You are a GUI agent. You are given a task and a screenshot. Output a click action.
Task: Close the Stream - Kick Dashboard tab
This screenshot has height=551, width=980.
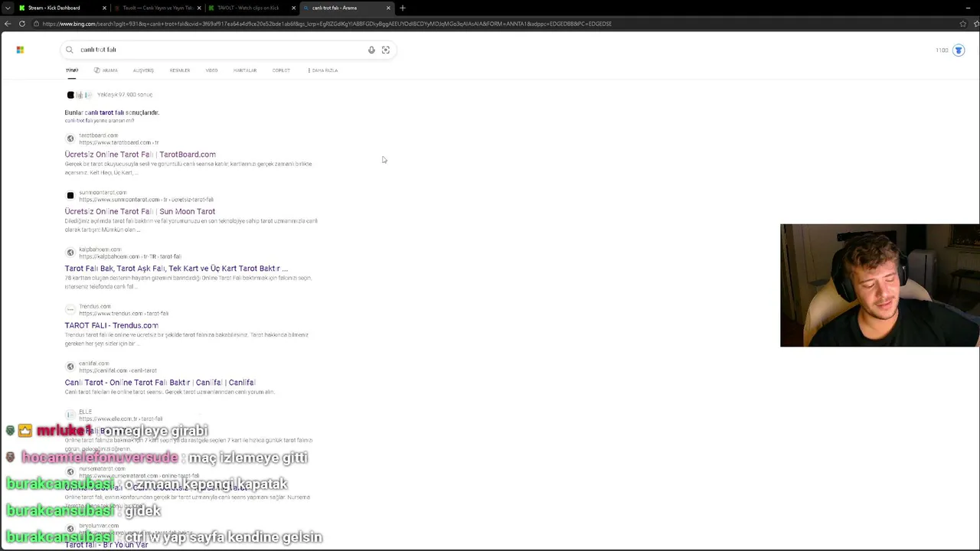[104, 8]
